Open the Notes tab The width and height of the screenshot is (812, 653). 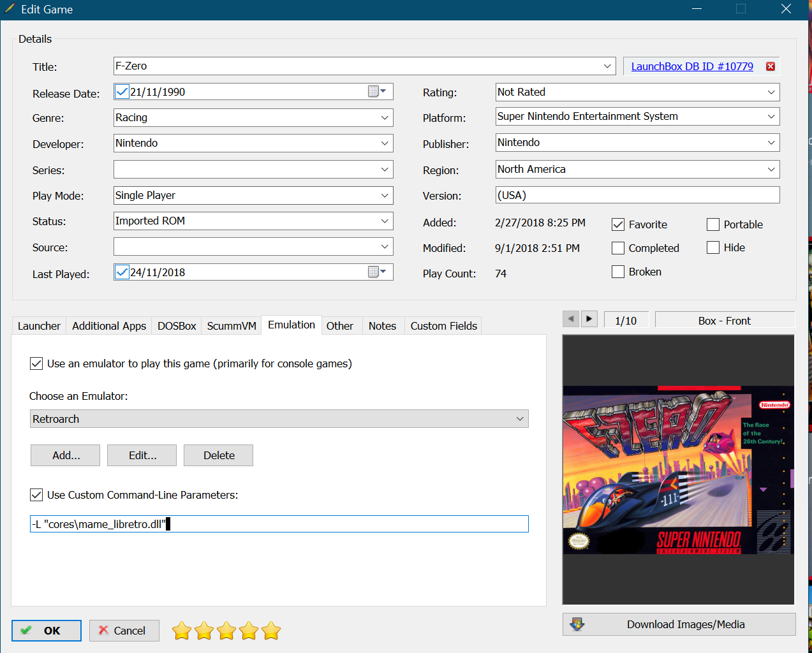(x=382, y=326)
